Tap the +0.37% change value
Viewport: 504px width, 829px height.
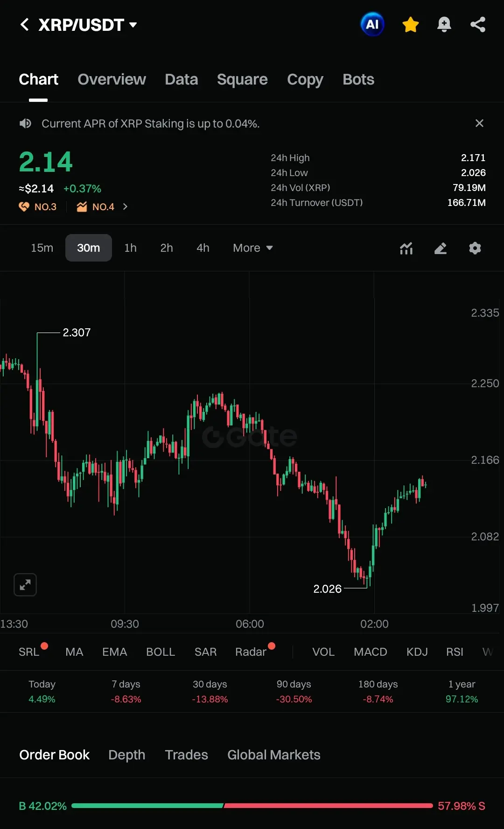point(82,189)
